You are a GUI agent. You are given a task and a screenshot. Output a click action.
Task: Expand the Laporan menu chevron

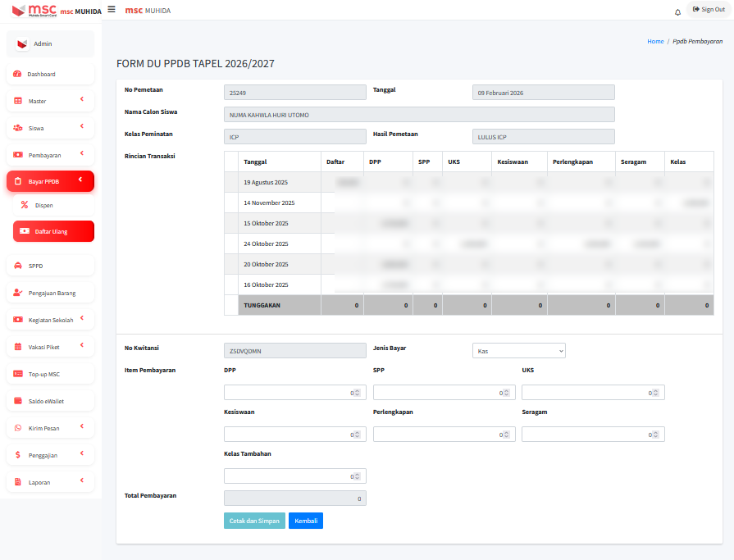point(82,481)
